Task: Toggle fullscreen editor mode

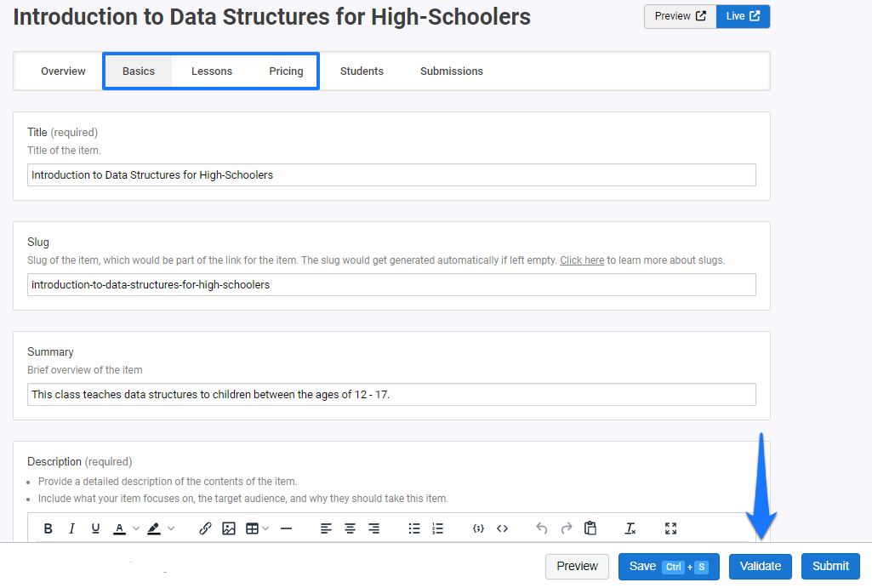Action: tap(670, 528)
